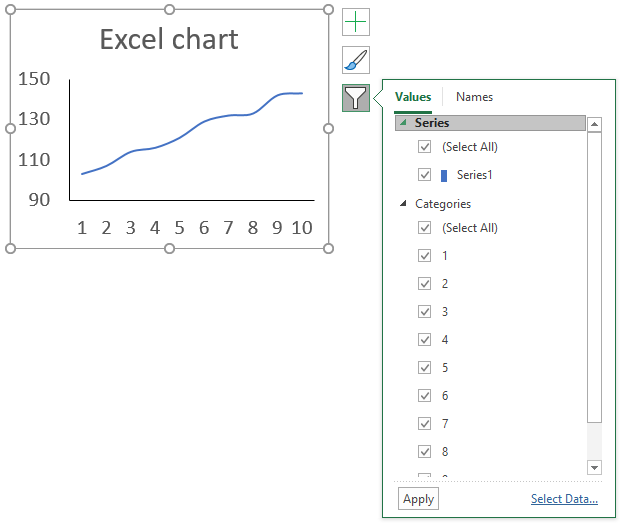Click the Excel chart title text
Image resolution: width=620 pixels, height=524 pixels.
169,39
